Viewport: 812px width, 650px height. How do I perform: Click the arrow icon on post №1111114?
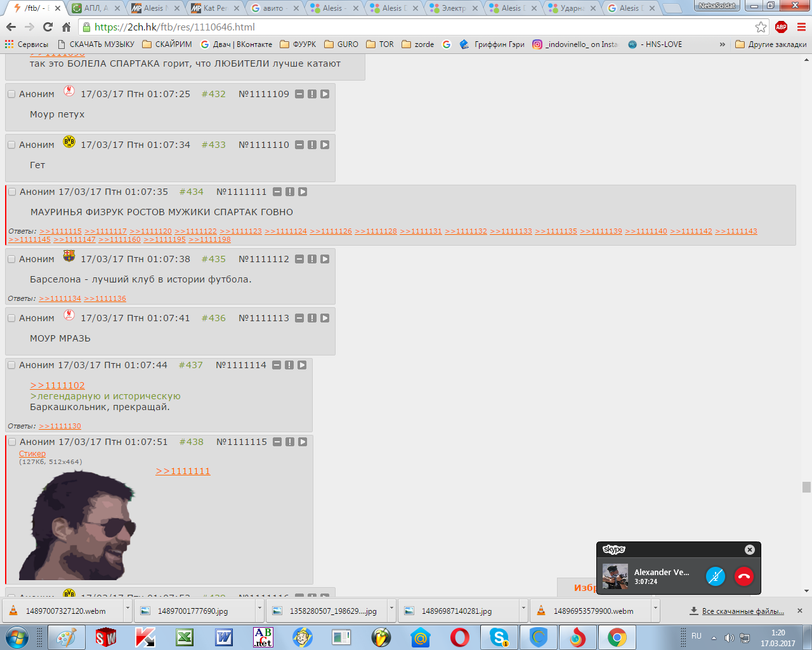(302, 365)
